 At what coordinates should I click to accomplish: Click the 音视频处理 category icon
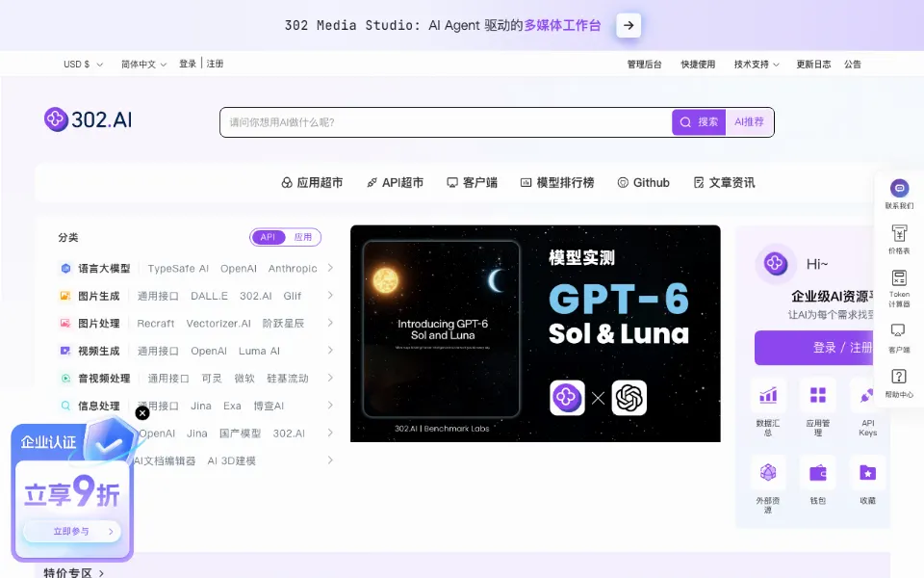[65, 378]
